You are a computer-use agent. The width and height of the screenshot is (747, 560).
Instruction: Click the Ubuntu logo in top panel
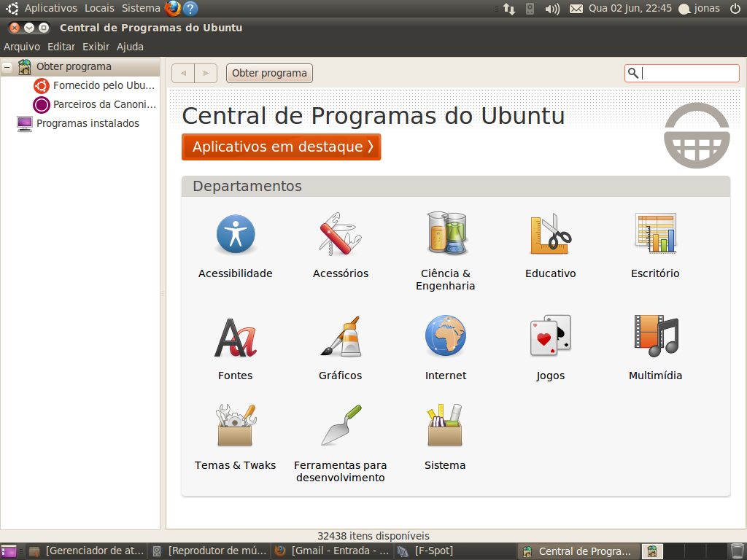12,8
